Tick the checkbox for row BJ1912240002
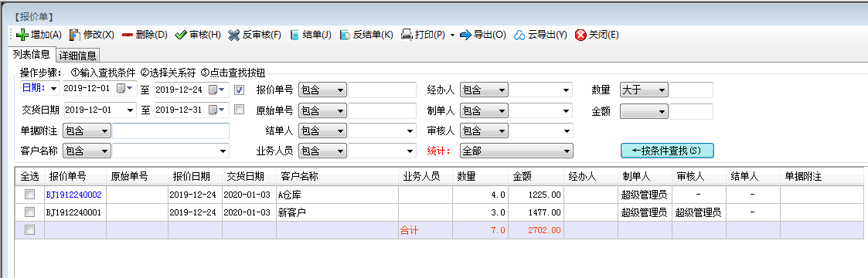This screenshot has width=868, height=278. pyautogui.click(x=30, y=194)
